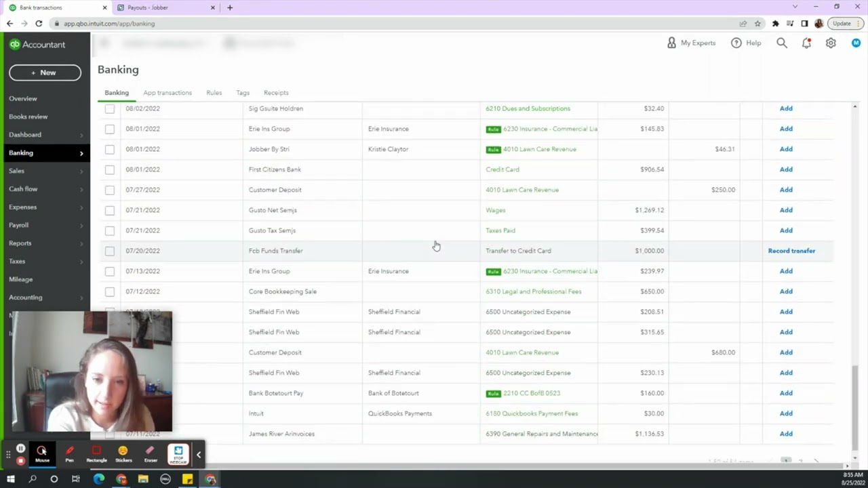Go back in browser history
Image resolution: width=868 pixels, height=488 pixels.
9,23
